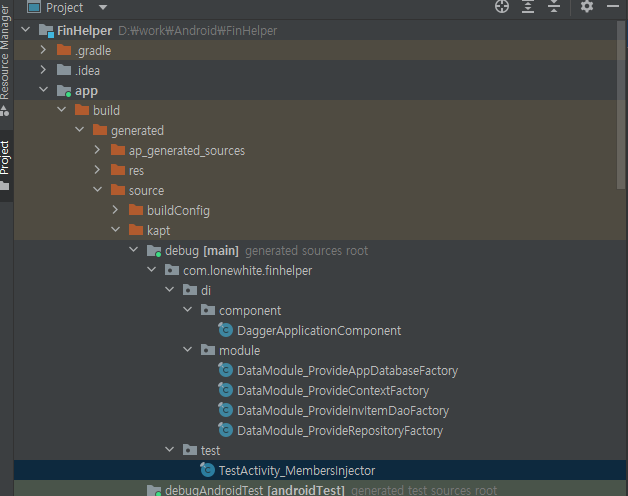Click the source orange folder icon

[118, 190]
